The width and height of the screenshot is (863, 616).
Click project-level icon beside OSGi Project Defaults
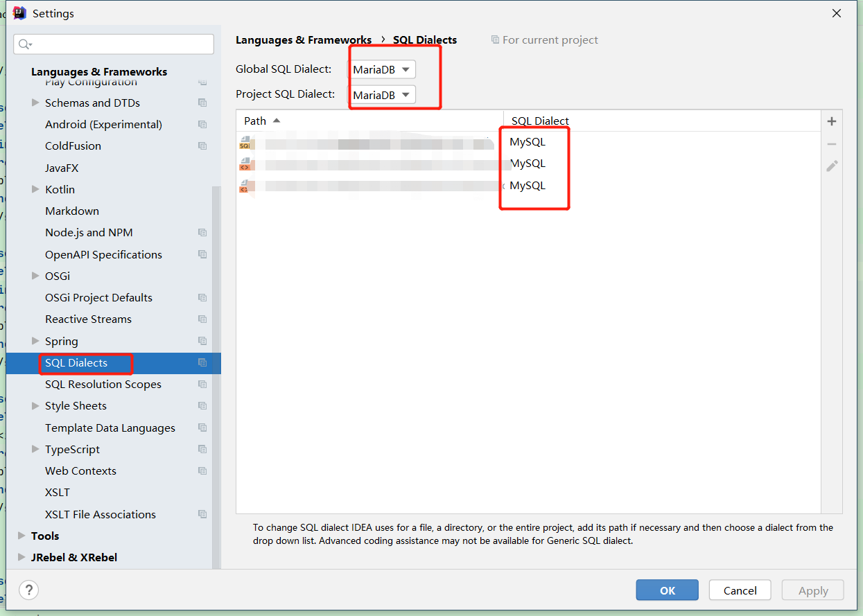[x=202, y=298]
